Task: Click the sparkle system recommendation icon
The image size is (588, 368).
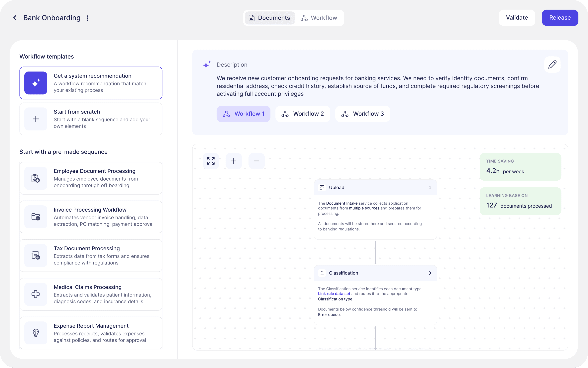Action: pyautogui.click(x=36, y=83)
